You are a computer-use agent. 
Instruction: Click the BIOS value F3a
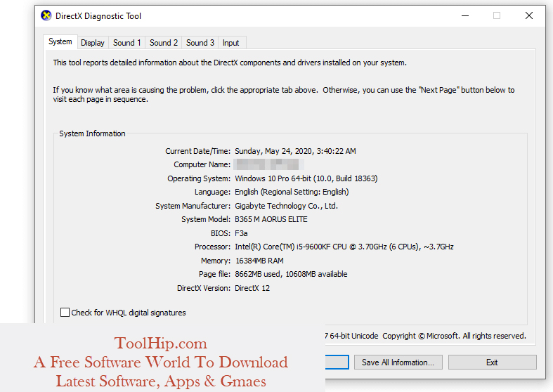[x=241, y=233]
